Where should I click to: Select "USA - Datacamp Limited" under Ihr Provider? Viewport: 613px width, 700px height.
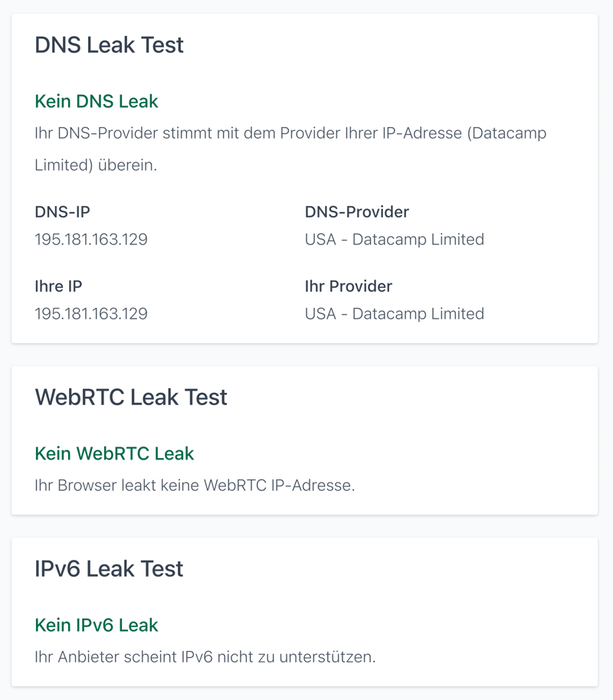click(395, 314)
